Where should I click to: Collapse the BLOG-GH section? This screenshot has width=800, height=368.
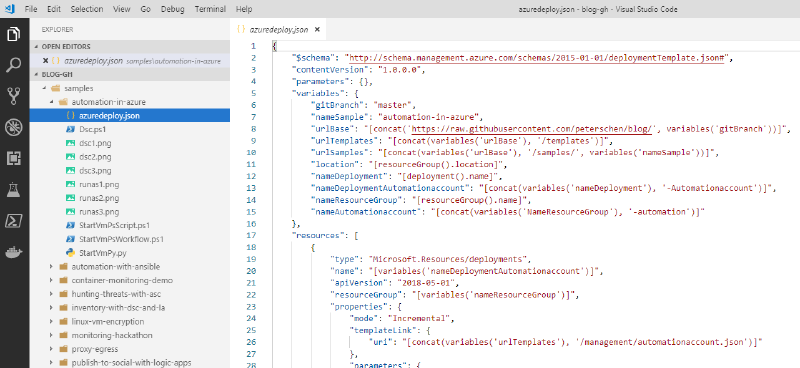click(130, 74)
